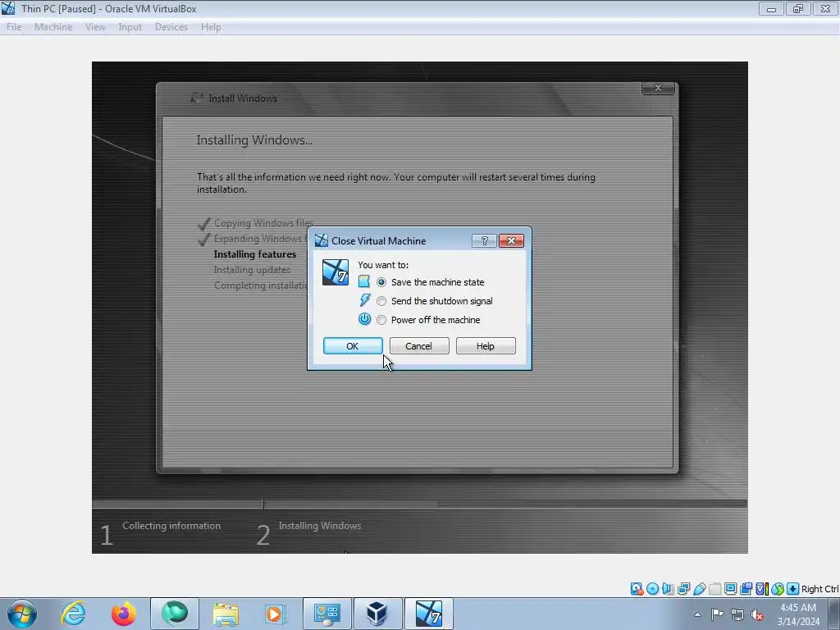Open the Machine menu
The width and height of the screenshot is (840, 630).
[x=53, y=27]
